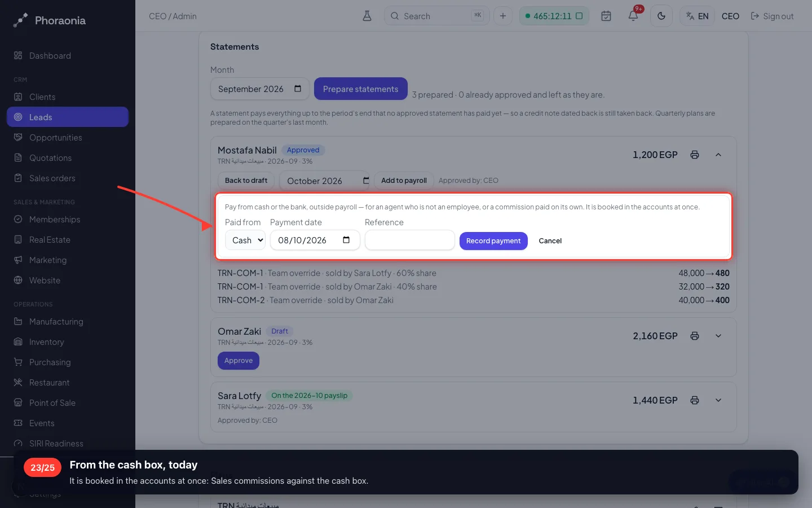Viewport: 812px width, 508px height.
Task: Select Leads in sidebar
Action: point(68,117)
